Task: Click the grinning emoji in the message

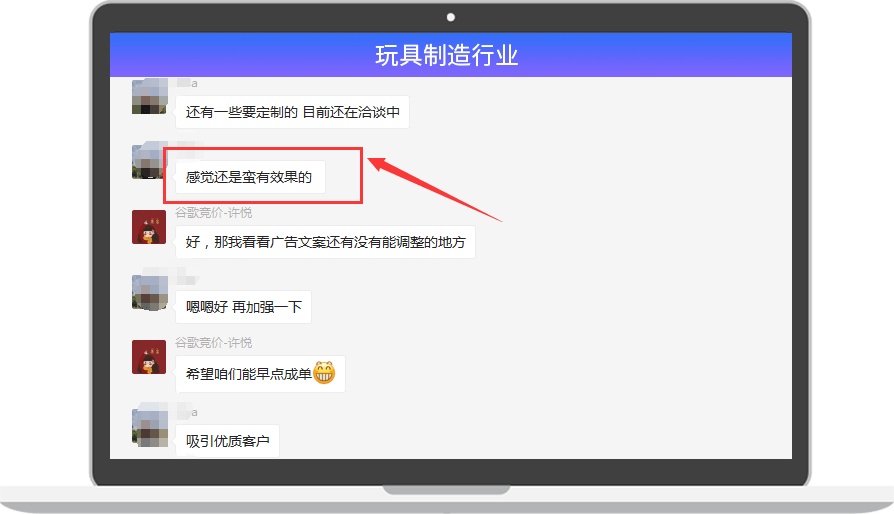Action: click(x=324, y=373)
